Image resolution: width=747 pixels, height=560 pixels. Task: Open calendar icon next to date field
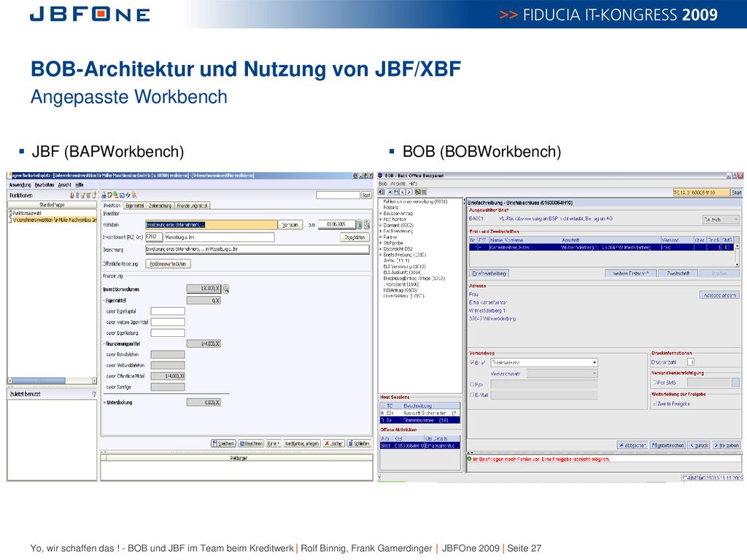click(360, 225)
